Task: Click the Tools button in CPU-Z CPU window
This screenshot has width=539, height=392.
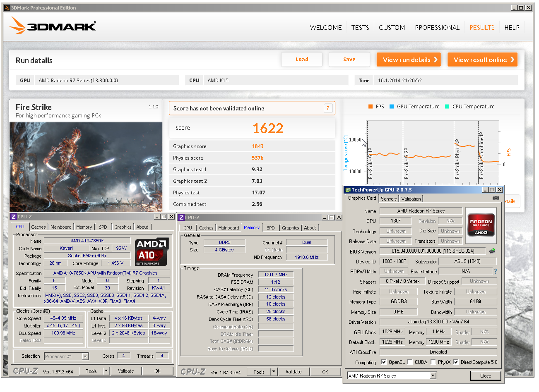Action: 91,371
